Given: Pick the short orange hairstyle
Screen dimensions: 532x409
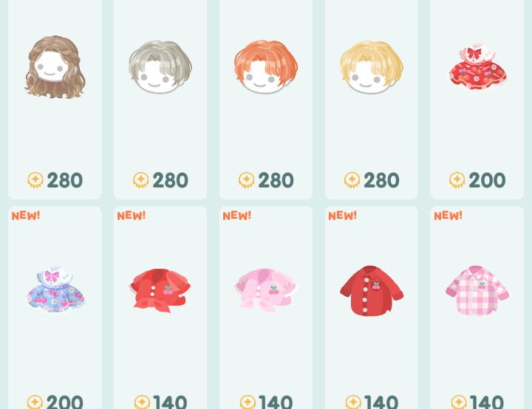Looking at the screenshot, I should click(x=266, y=67).
